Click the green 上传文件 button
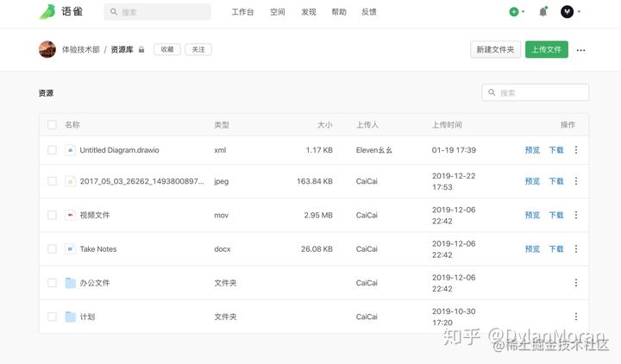 pos(547,49)
